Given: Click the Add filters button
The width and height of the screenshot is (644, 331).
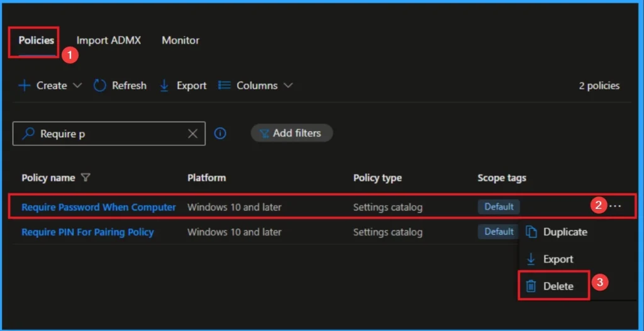Looking at the screenshot, I should tap(292, 133).
